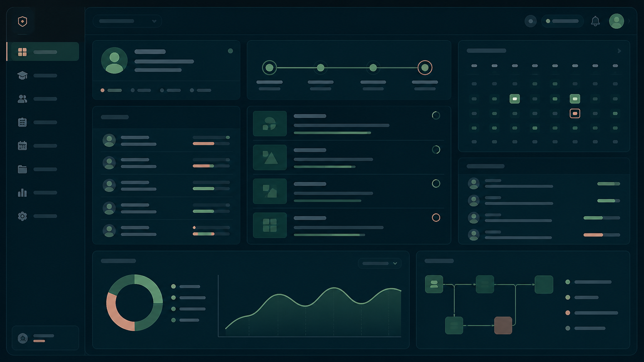Expand the dropdown above the area chart
Screen dimensions: 644x362
coord(380,264)
